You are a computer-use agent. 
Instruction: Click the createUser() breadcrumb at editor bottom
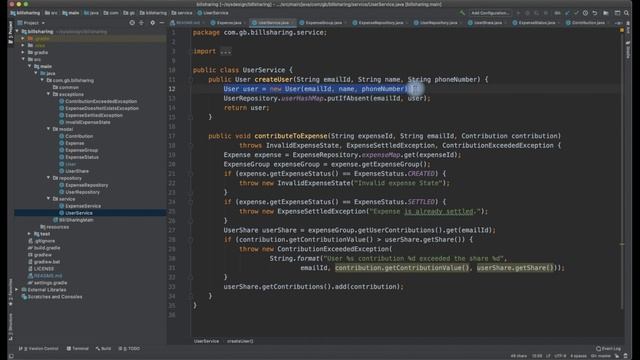[x=240, y=341]
